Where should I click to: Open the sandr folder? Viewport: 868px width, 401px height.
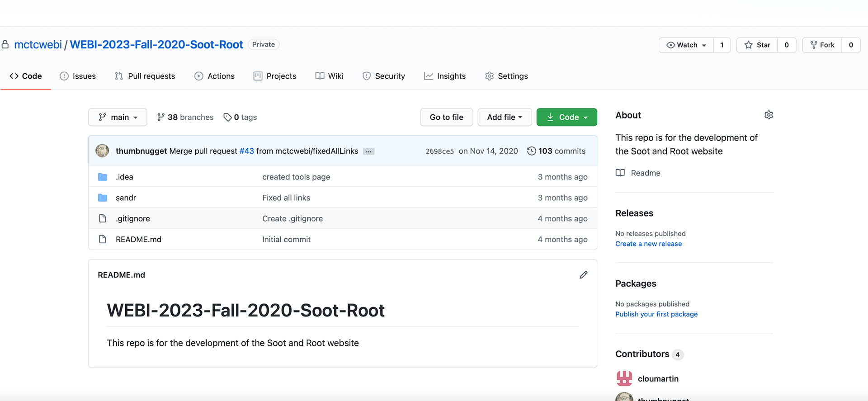click(126, 198)
